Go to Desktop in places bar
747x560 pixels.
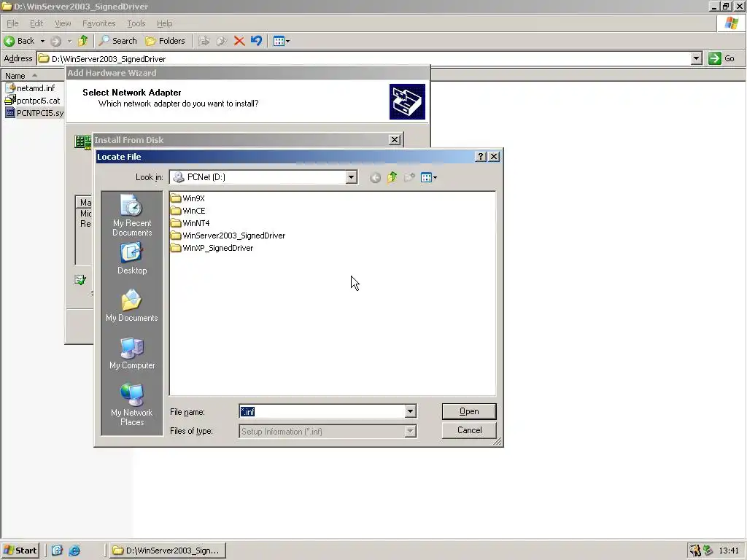pos(132,259)
